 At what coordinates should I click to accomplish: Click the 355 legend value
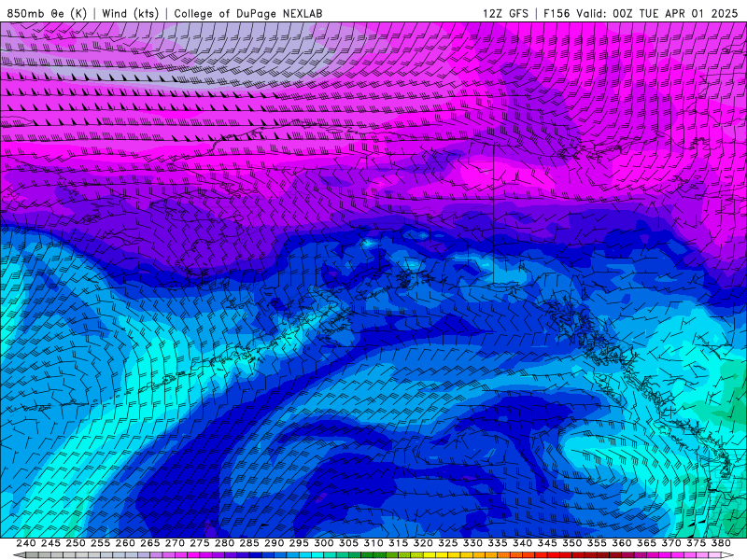(597, 543)
